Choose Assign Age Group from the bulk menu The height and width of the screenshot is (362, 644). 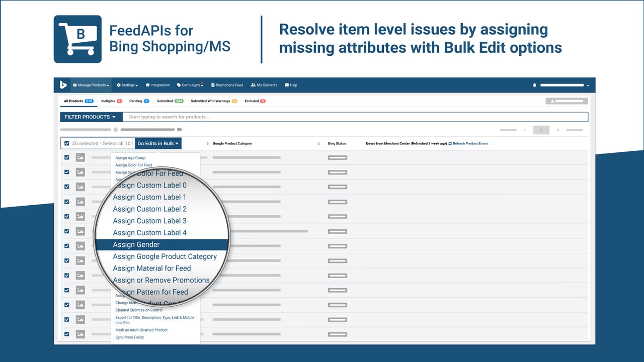coord(130,158)
